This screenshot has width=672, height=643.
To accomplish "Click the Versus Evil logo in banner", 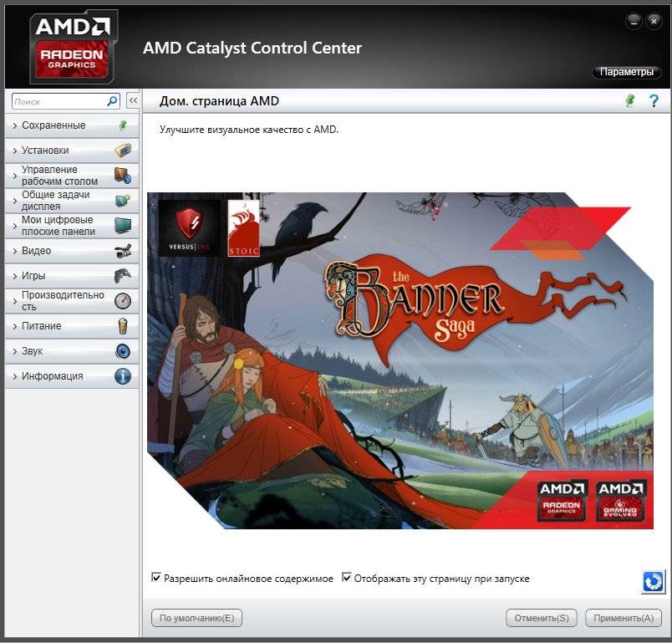I will coord(190,228).
